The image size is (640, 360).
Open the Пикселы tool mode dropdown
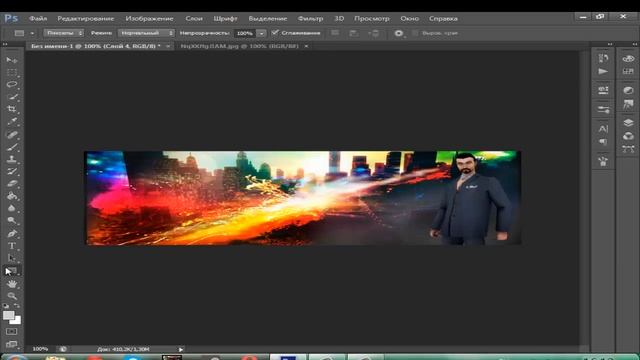(64, 33)
